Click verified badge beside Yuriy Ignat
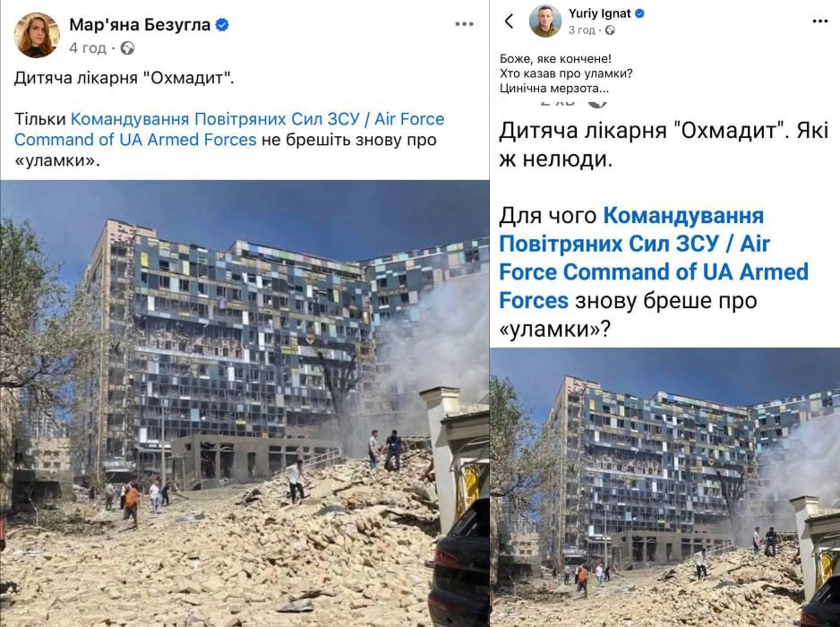The width and height of the screenshot is (840, 627). pos(639,13)
